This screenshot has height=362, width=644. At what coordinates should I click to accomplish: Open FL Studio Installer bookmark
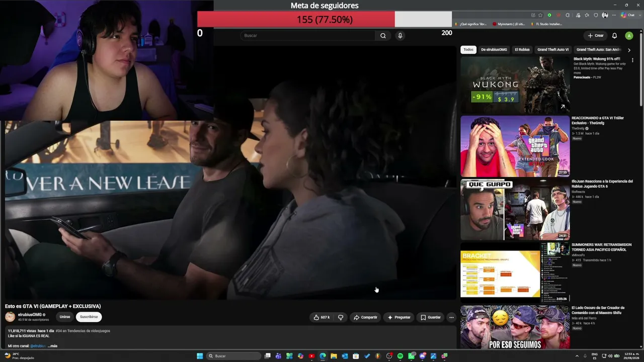[x=546, y=24]
